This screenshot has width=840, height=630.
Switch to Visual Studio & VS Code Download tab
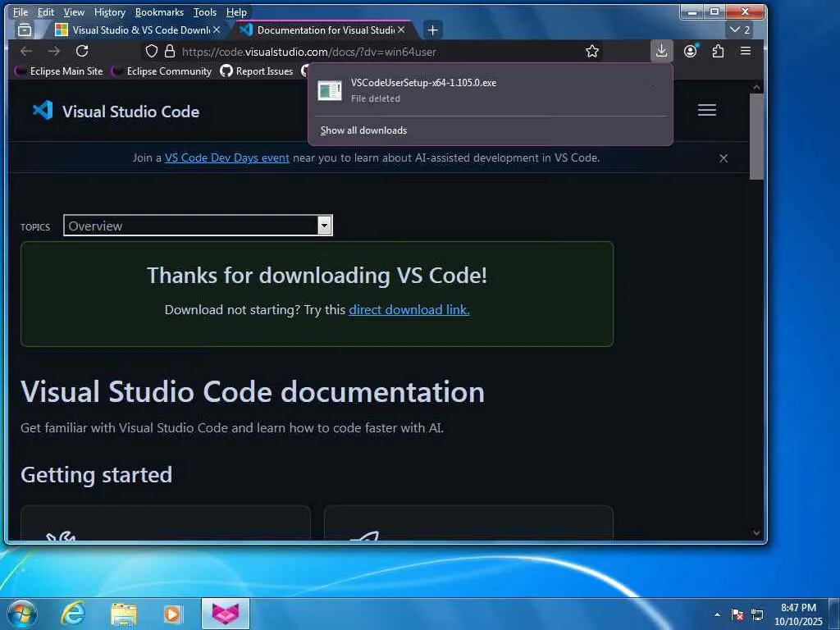pos(138,30)
